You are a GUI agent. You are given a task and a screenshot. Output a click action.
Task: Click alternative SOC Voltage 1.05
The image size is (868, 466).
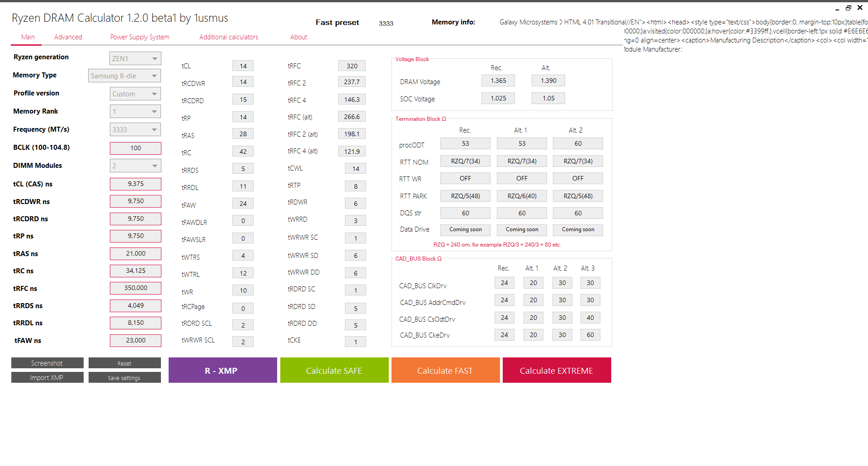click(548, 98)
